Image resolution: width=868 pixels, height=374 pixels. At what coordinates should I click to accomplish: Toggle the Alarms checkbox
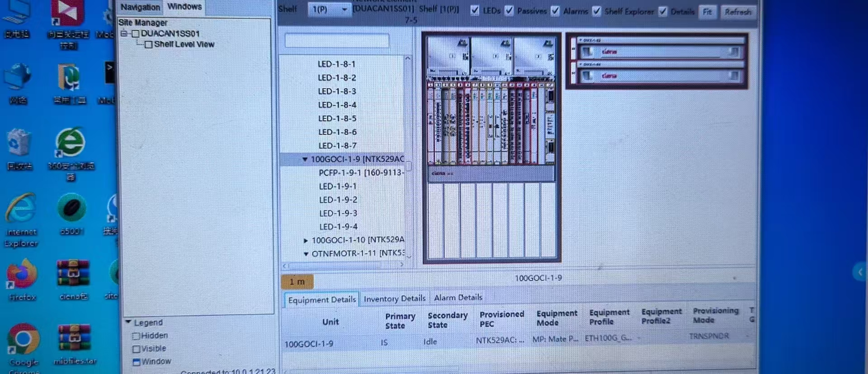[x=555, y=11]
